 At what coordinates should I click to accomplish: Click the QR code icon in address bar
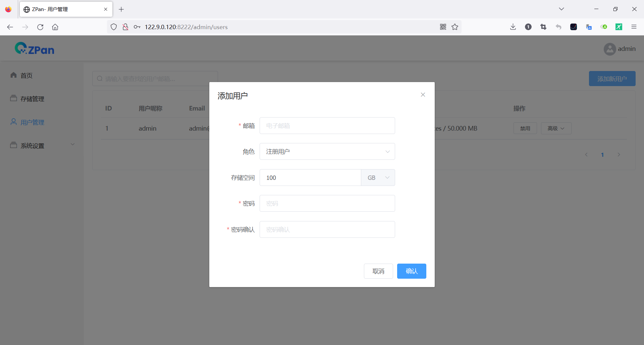point(443,27)
